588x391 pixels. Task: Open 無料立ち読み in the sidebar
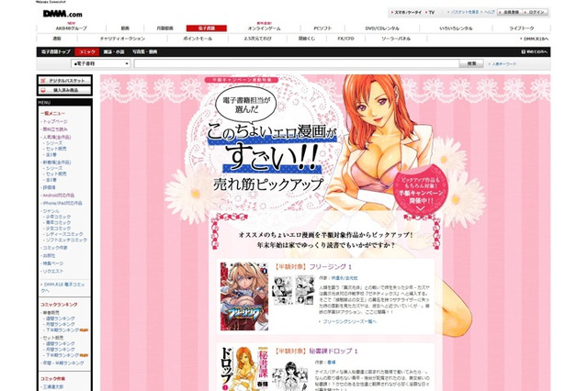click(55, 129)
